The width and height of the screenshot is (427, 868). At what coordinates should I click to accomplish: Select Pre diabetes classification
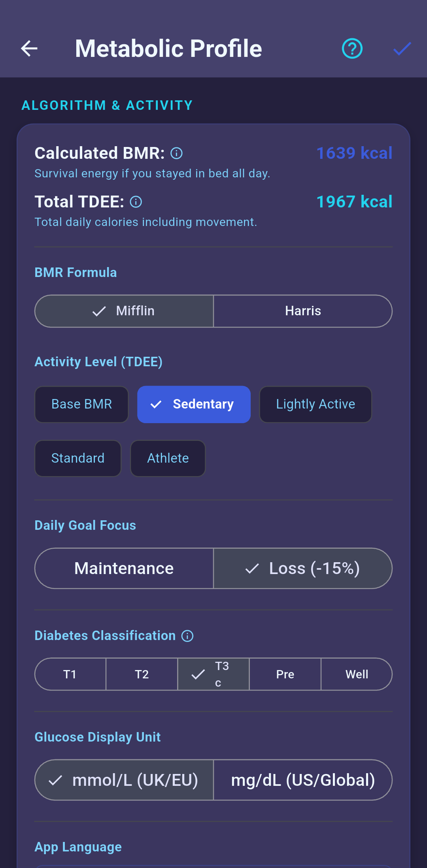point(285,674)
